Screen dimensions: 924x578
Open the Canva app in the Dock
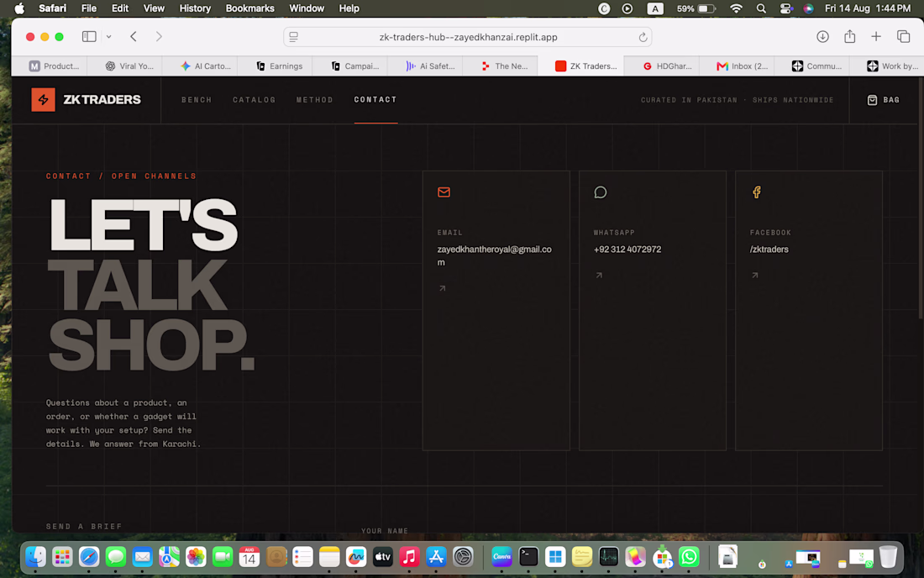click(501, 557)
